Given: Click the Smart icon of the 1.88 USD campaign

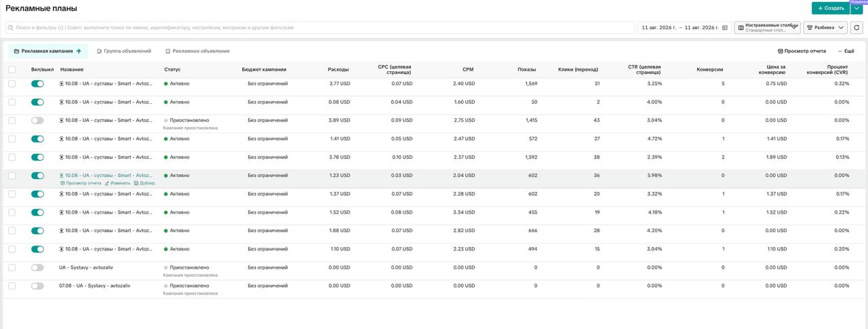Looking at the screenshot, I should (62, 230).
